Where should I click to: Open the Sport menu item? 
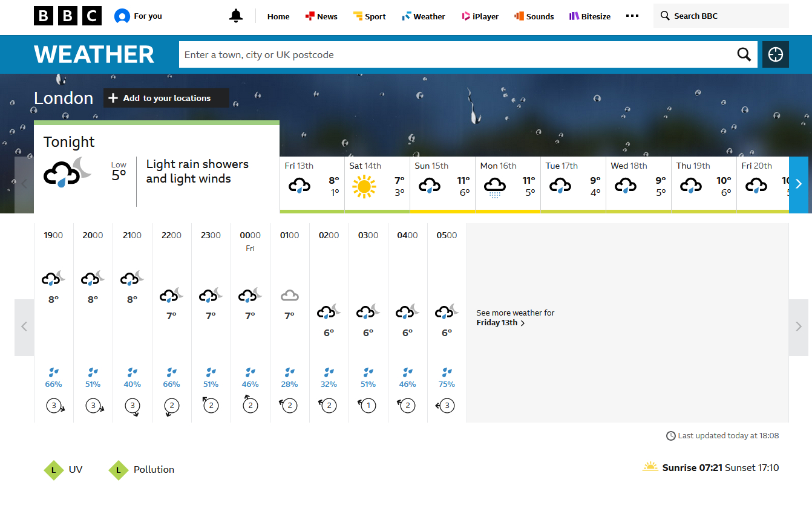pyautogui.click(x=369, y=16)
